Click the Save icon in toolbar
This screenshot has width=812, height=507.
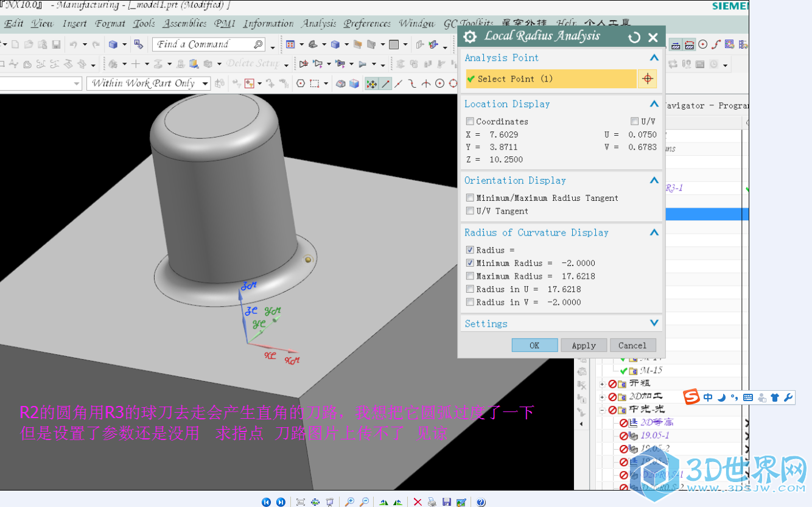point(56,44)
